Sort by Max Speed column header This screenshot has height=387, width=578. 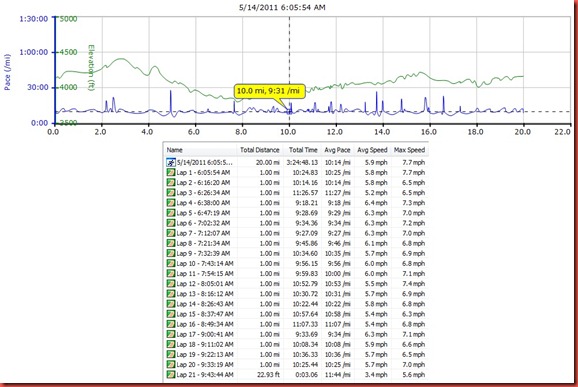point(410,150)
